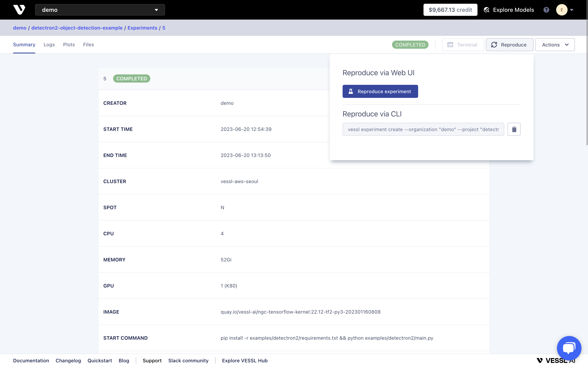Screen dimensions: 588x367
Task: Open the help question mark icon
Action: 546,10
